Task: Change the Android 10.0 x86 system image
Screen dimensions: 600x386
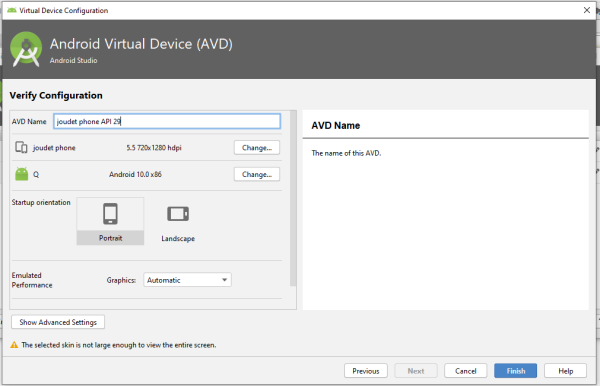Action: [257, 174]
